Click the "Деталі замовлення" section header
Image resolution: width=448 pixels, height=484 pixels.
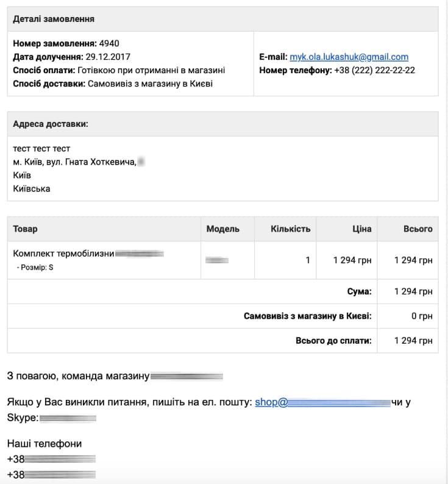(54, 19)
